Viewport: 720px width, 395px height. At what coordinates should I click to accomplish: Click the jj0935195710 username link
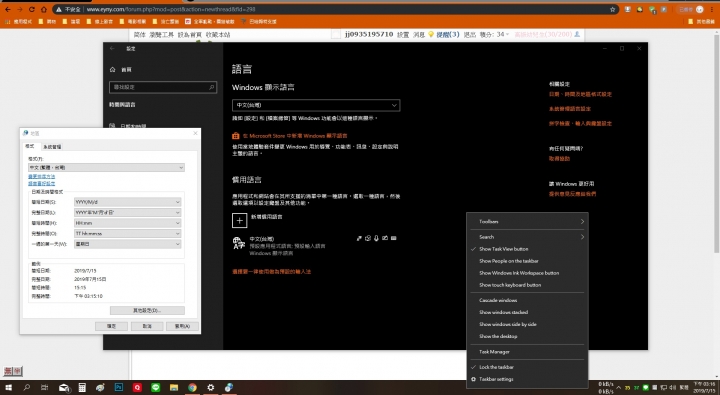click(369, 34)
